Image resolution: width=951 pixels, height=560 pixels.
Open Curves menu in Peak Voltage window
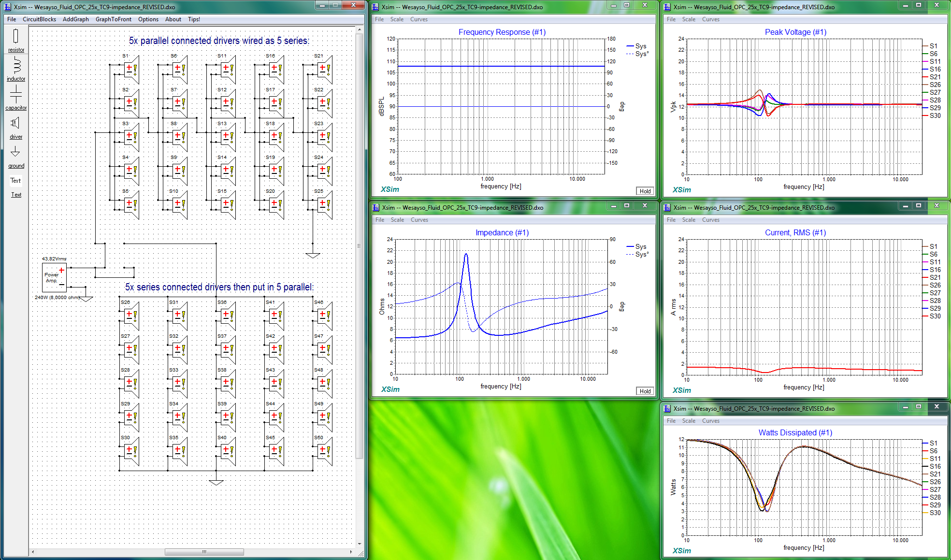710,19
